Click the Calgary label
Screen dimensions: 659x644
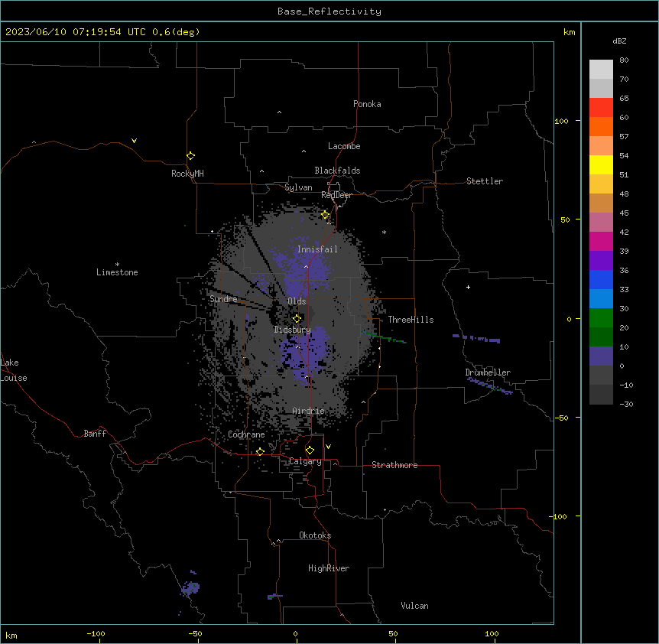pos(305,461)
